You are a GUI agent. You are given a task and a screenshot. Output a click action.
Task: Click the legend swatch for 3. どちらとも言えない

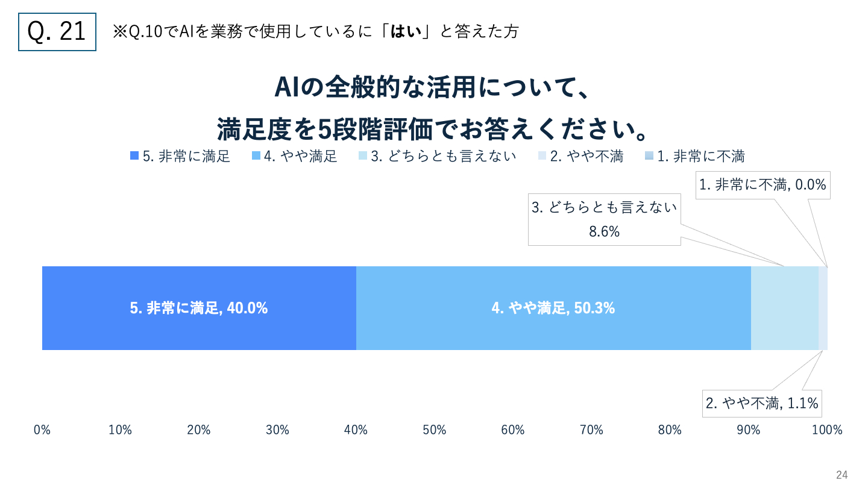363,157
